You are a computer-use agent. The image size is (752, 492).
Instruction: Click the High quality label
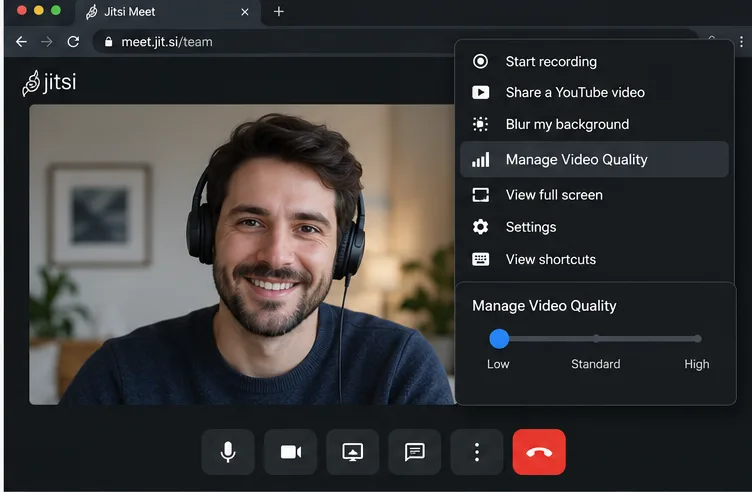pos(696,364)
